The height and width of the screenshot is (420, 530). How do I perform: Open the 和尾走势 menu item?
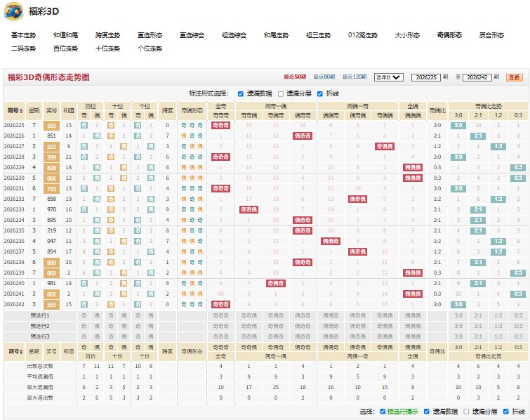(x=276, y=35)
